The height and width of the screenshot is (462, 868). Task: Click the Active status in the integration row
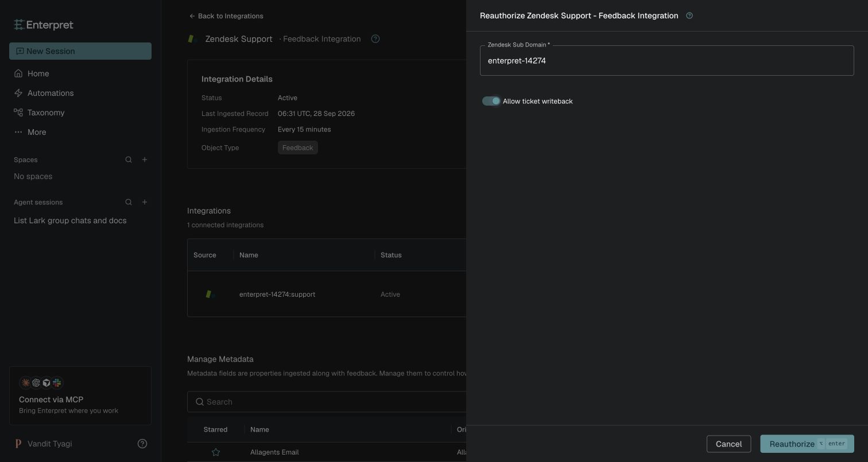(390, 294)
